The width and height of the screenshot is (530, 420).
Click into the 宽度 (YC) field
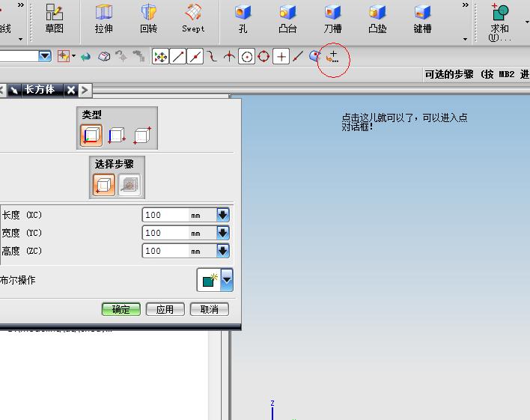165,233
